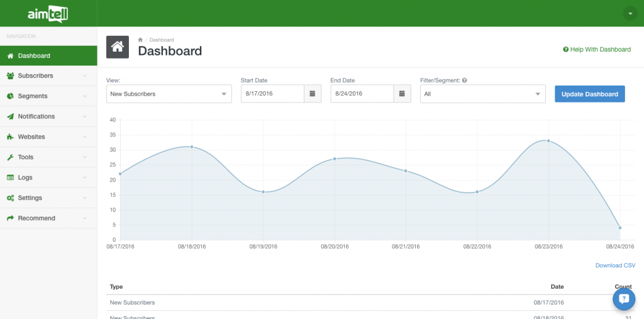Click the chart data point for 08/24/2016
Screen dimensions: 644x319
(x=619, y=228)
